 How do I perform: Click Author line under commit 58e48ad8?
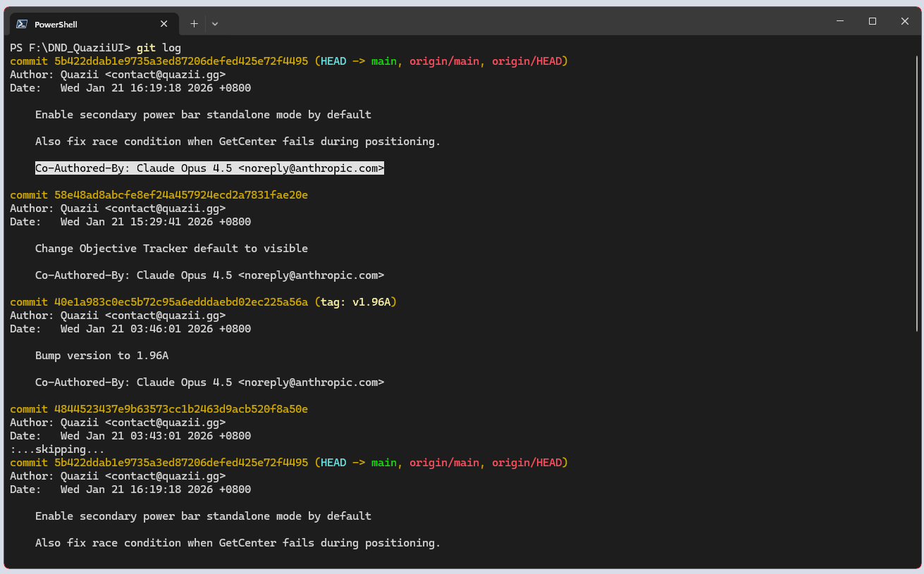118,208
